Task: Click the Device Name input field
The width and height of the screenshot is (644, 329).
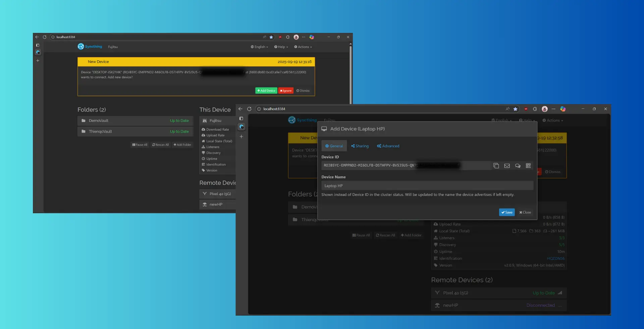Action: click(427, 186)
